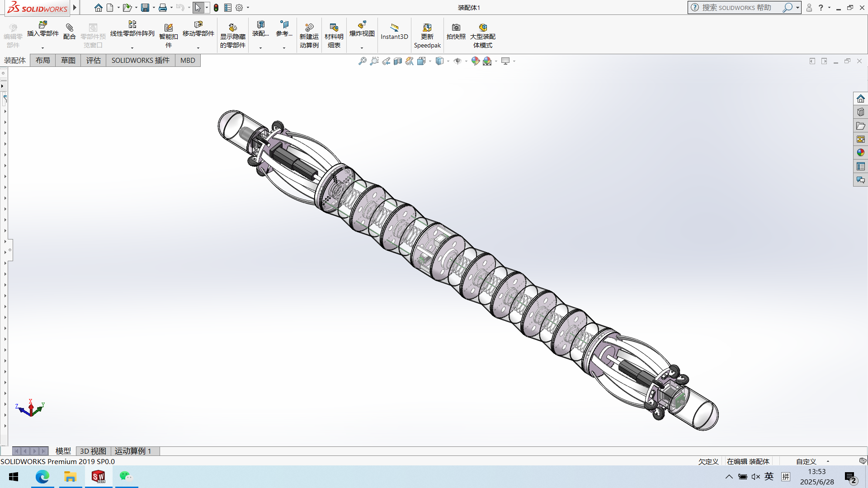
Task: Click the Rebuild traffic light icon
Action: point(216,8)
